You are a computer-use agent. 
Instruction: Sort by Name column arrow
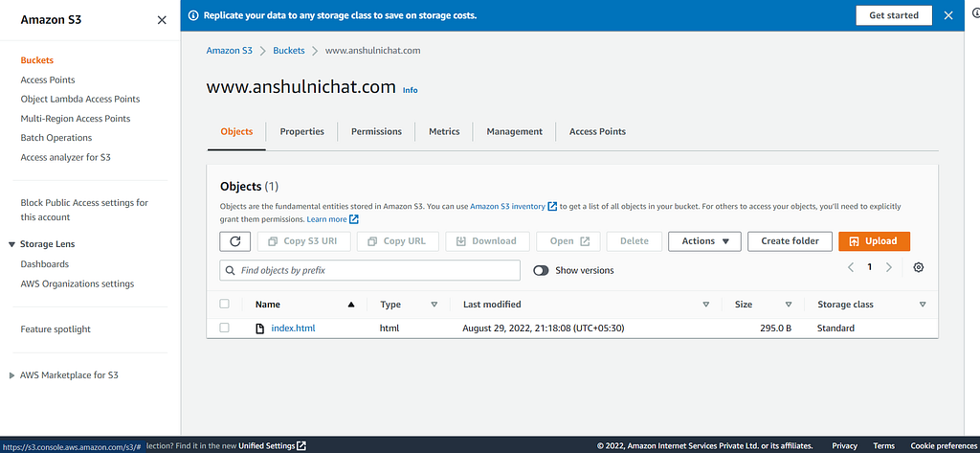coord(350,305)
